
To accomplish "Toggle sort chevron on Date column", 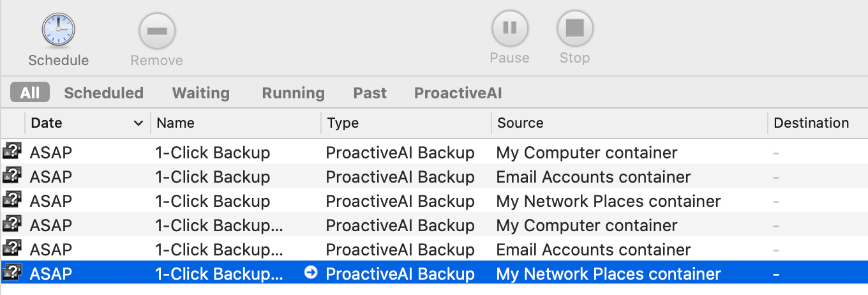I will (138, 123).
